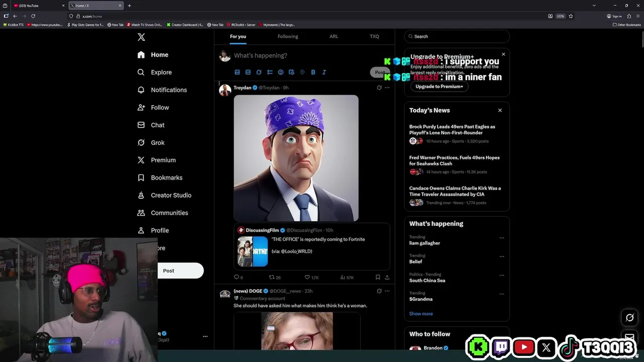Reload the page with browser refresh
The width and height of the screenshot is (644, 362).
point(33,16)
